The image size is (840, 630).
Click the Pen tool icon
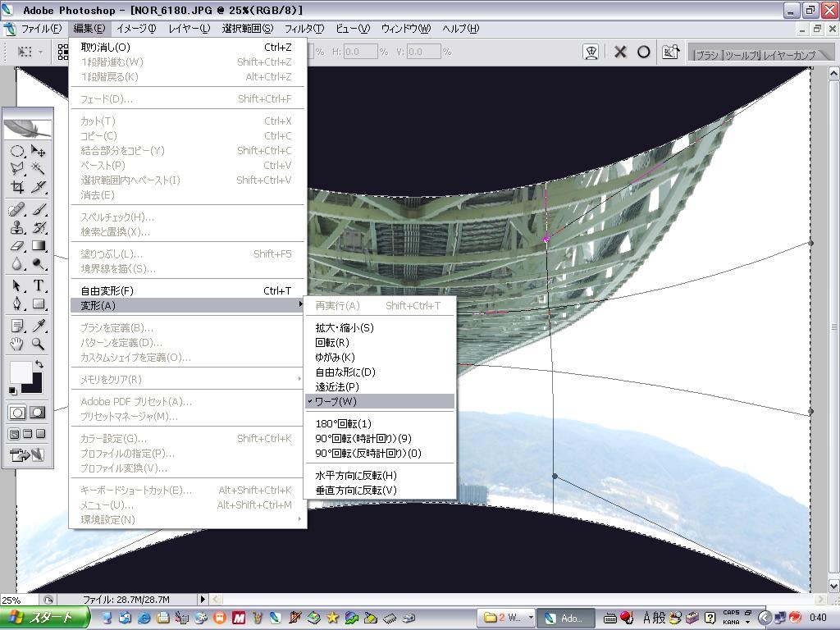[17, 304]
